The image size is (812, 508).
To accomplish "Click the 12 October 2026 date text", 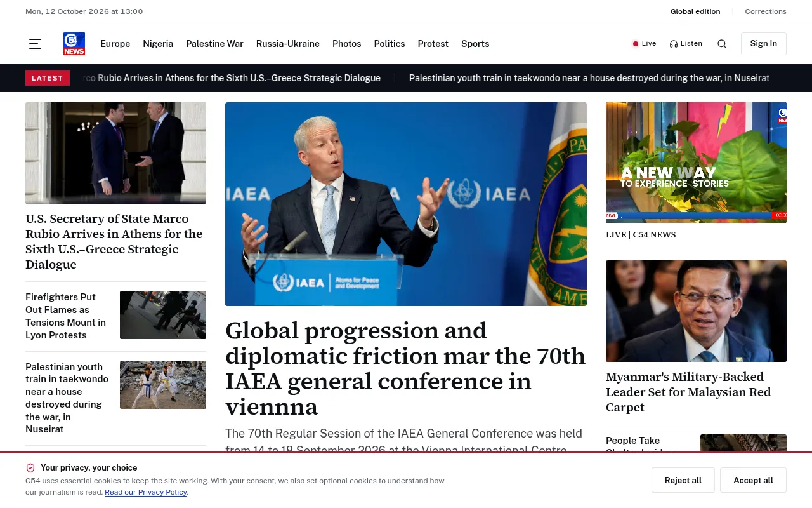I will click(84, 11).
